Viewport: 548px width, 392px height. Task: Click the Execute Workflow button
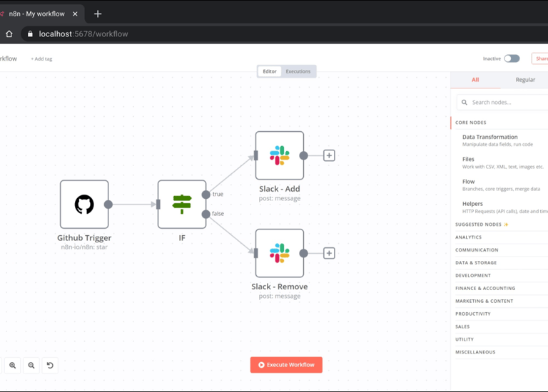point(286,365)
